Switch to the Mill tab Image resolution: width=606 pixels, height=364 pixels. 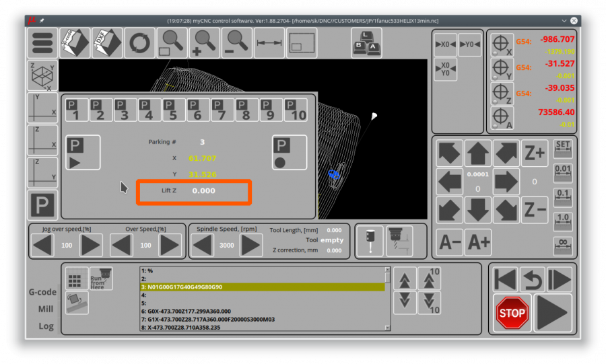45,309
